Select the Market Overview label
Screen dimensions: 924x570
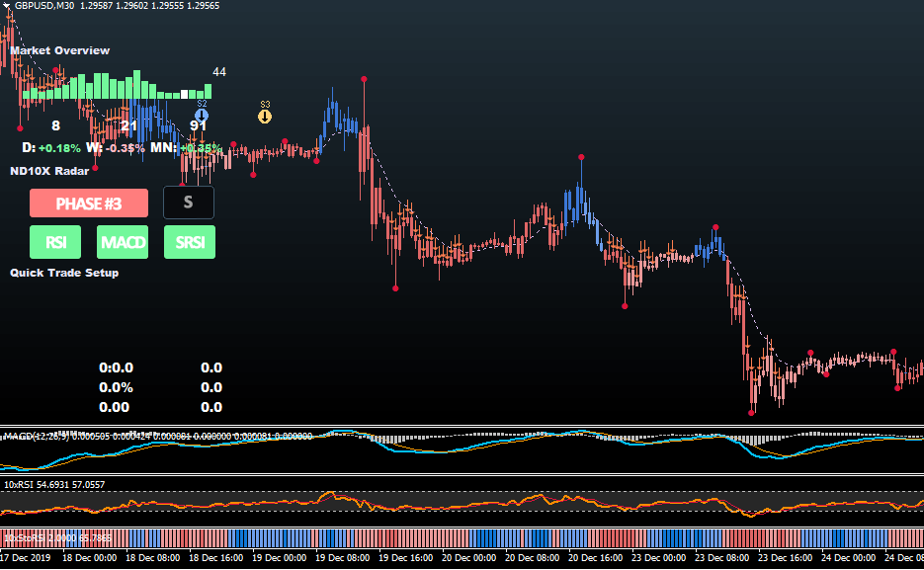[60, 50]
